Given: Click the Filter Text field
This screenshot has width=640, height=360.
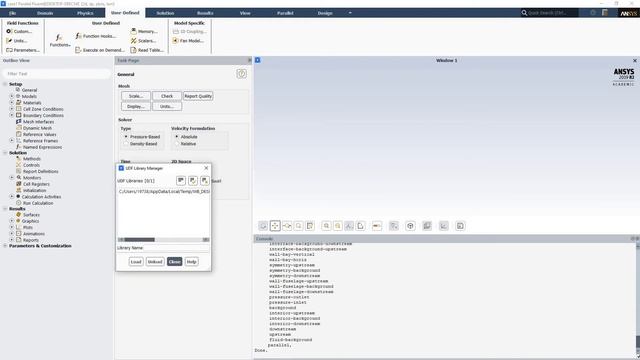Looking at the screenshot, I should [x=56, y=74].
